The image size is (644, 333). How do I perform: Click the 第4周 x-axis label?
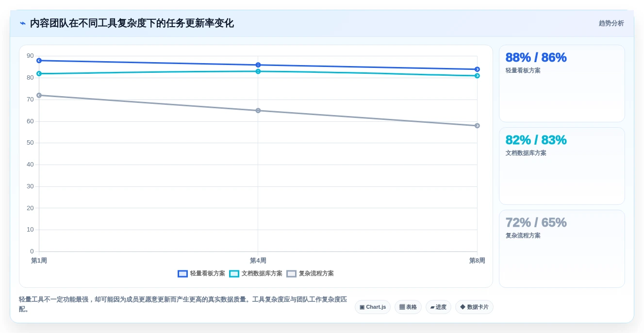258,261
